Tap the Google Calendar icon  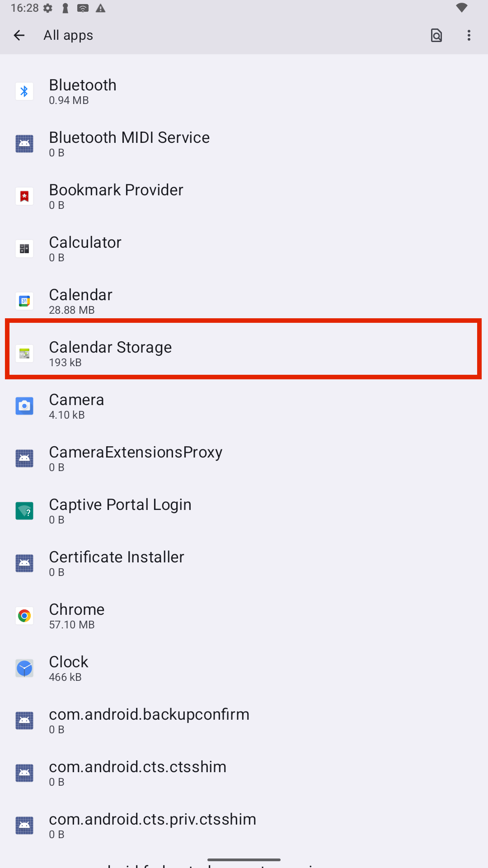24,301
